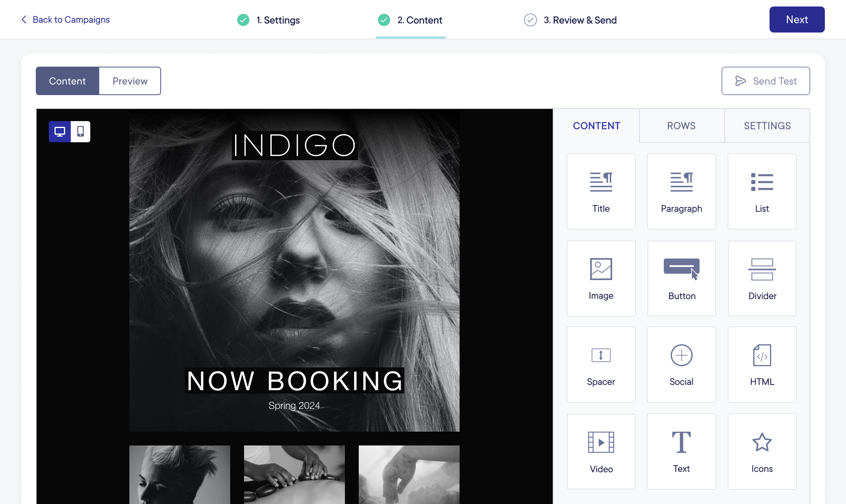Add the Social content block
Viewport: 846px width, 504px height.
click(x=681, y=365)
